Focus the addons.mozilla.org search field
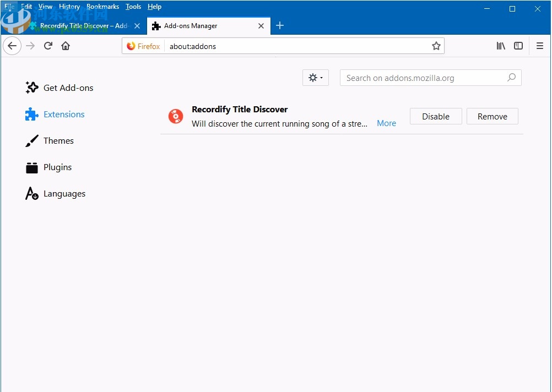Image resolution: width=552 pixels, height=392 pixels. tap(424, 78)
